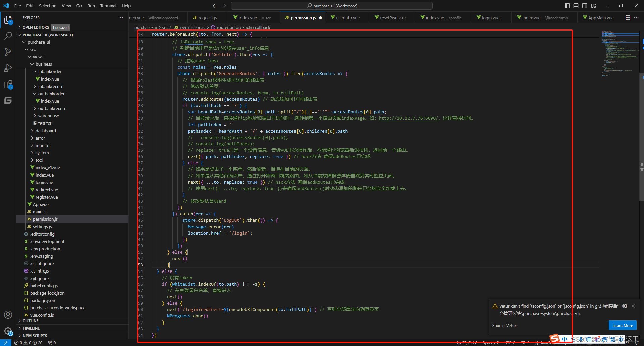Screen dimensions: 644x346
Task: Click the code minimap overview
Action: [x=620, y=54]
